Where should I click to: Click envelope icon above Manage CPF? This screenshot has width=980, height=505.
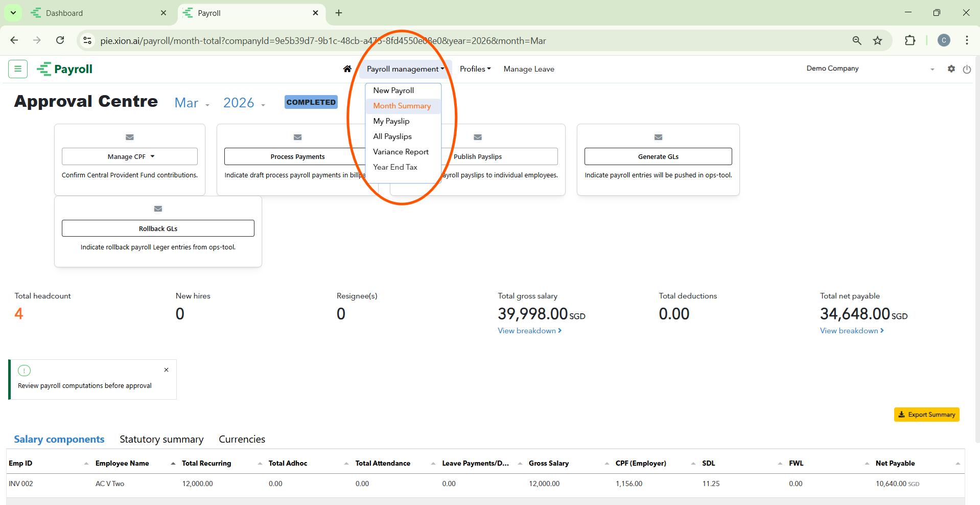130,137
